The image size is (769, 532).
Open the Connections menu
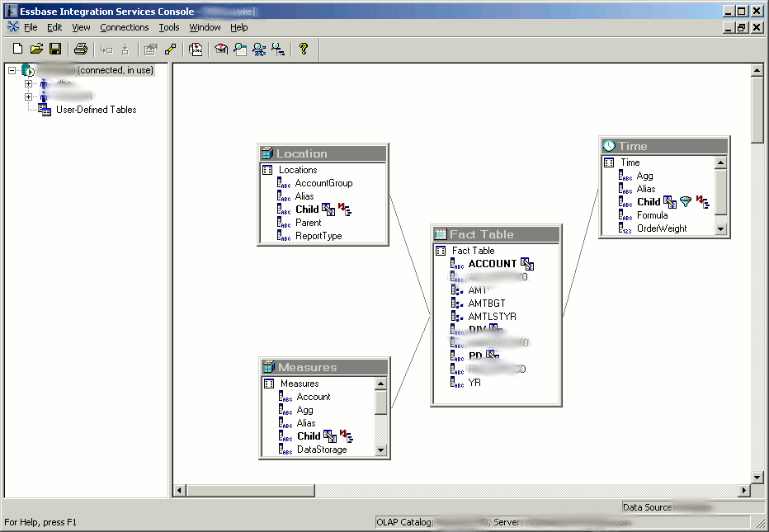(x=124, y=27)
